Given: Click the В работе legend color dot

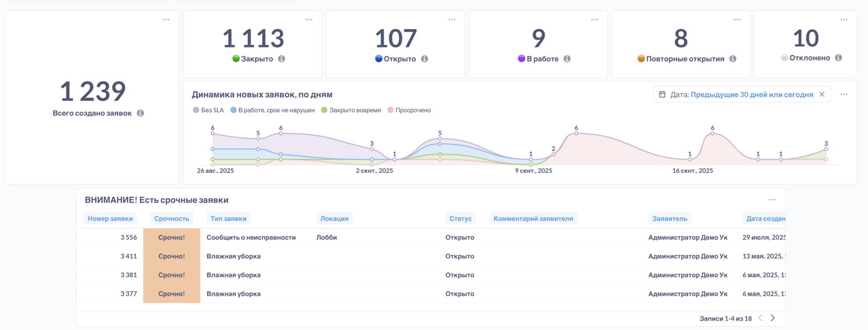Looking at the screenshot, I should point(234,110).
